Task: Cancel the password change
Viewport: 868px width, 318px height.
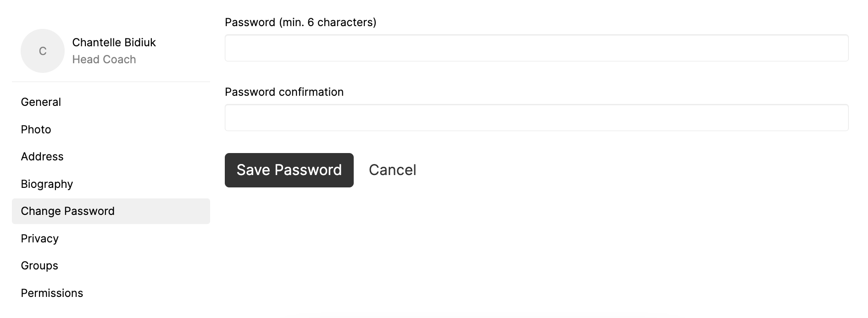Action: [x=393, y=170]
